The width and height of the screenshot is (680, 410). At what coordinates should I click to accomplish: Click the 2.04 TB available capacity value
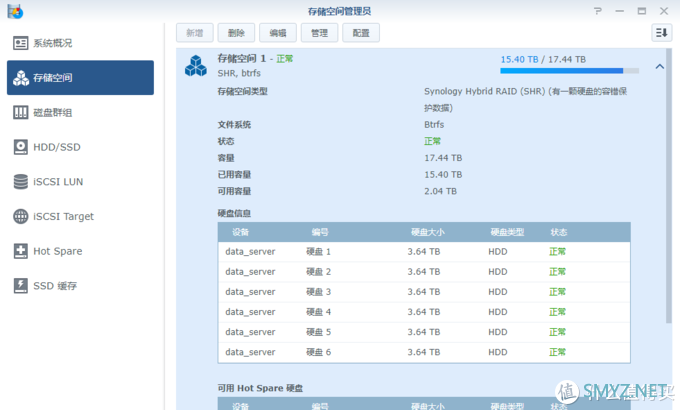pos(440,191)
